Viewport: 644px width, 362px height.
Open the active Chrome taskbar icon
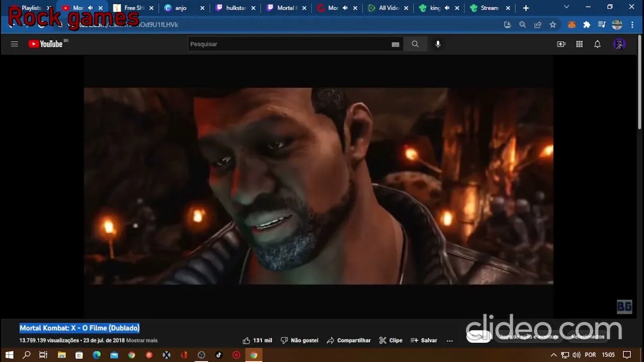[254, 355]
